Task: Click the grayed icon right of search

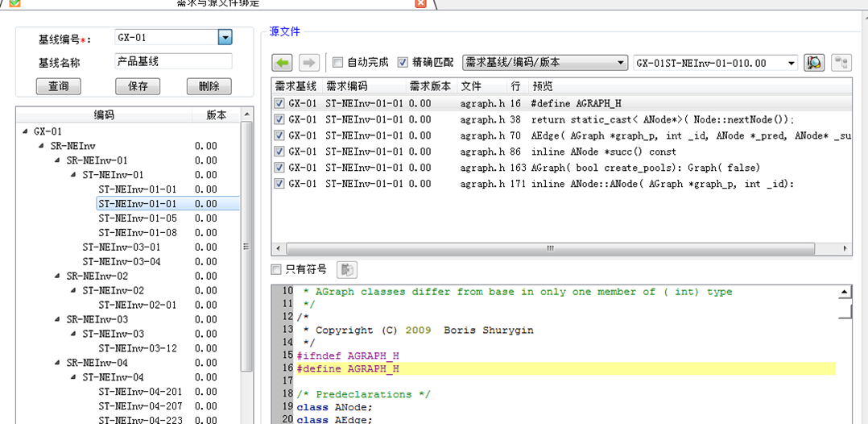Action: point(841,62)
